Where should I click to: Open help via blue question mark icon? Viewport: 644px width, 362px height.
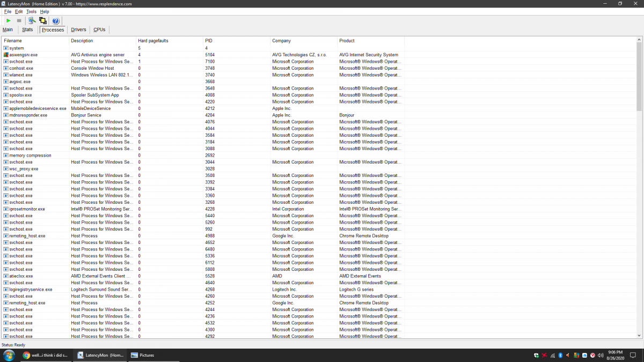55,20
